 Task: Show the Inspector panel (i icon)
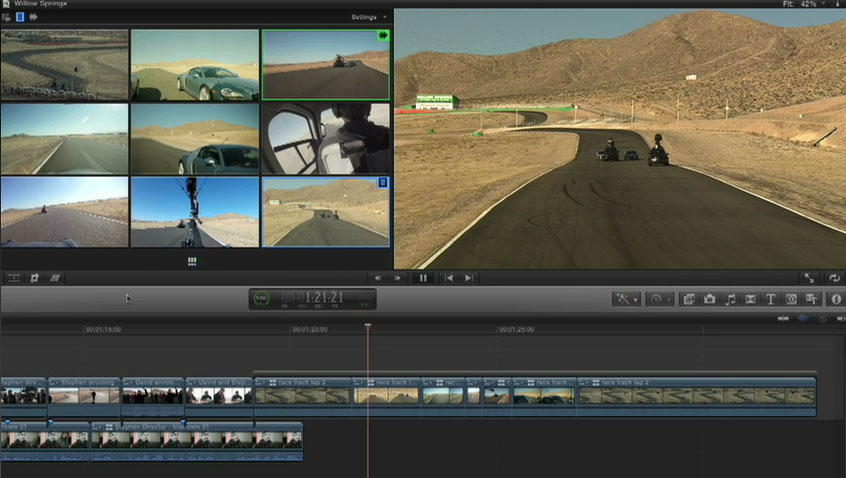(836, 299)
